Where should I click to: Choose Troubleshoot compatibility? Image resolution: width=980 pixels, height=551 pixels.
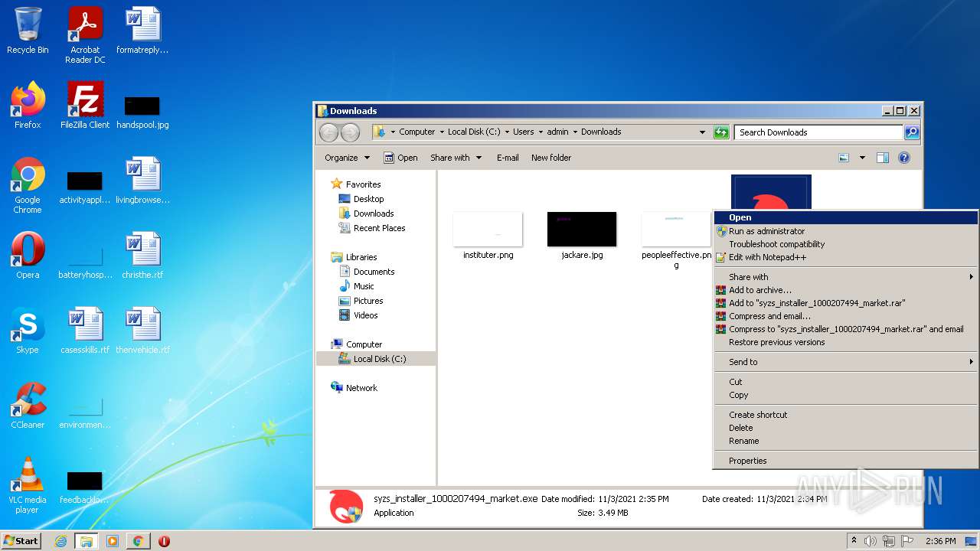[x=846, y=244]
